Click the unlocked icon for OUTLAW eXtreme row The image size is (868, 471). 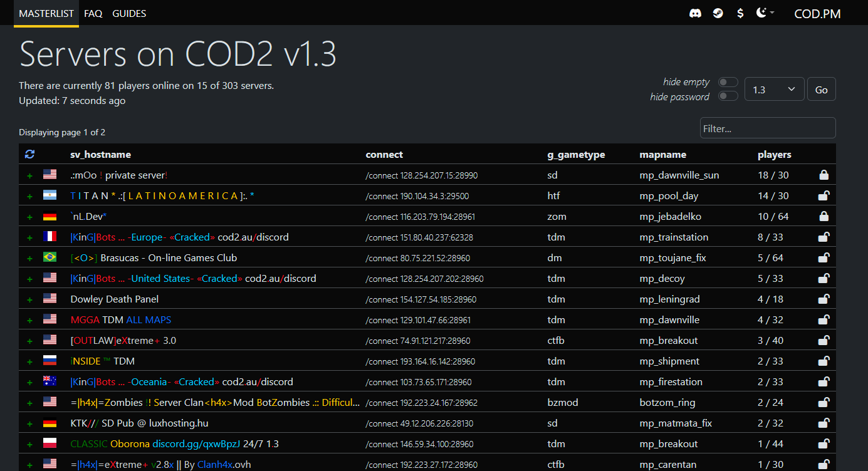(x=824, y=341)
